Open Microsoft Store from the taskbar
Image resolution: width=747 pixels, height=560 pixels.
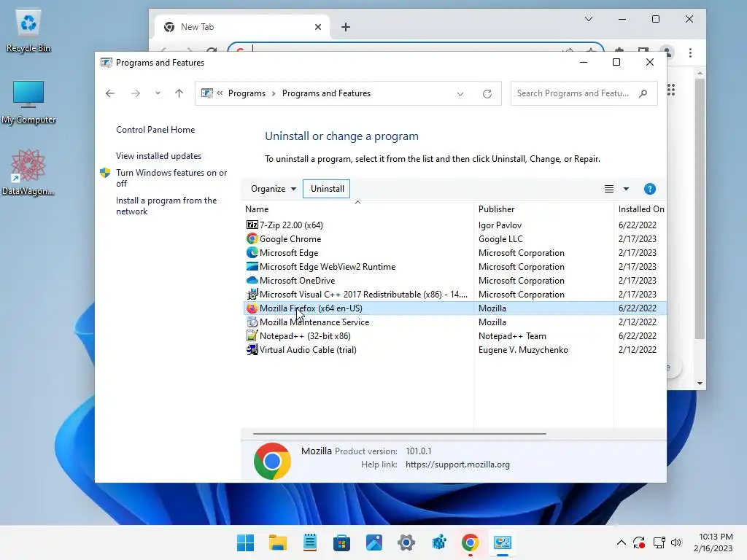click(x=341, y=542)
